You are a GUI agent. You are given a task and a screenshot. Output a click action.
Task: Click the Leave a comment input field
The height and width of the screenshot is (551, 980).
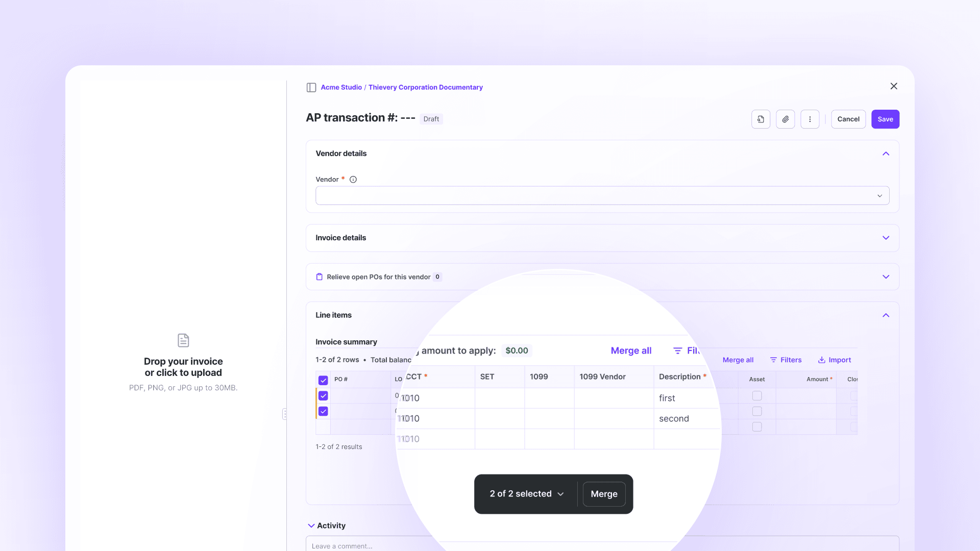tap(602, 544)
